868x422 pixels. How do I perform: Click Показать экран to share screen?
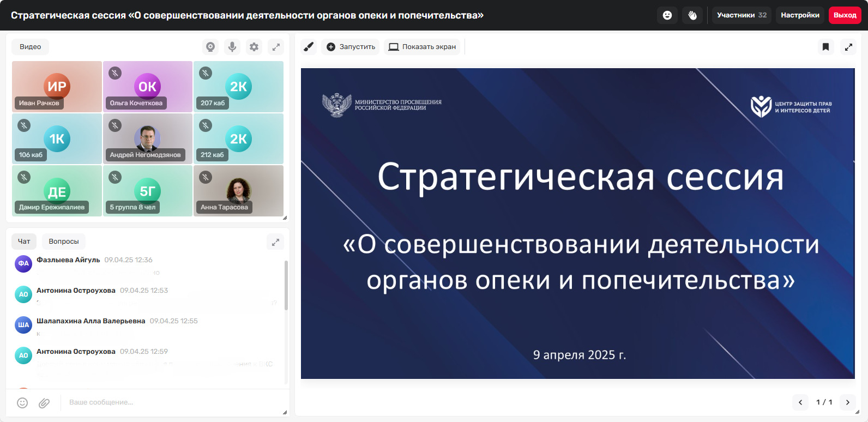click(422, 47)
